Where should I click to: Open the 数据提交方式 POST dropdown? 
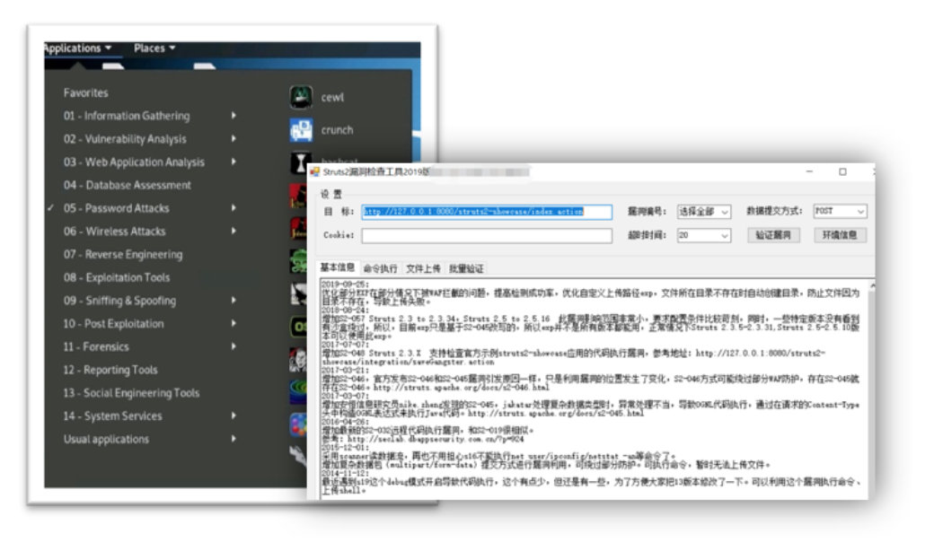[840, 211]
